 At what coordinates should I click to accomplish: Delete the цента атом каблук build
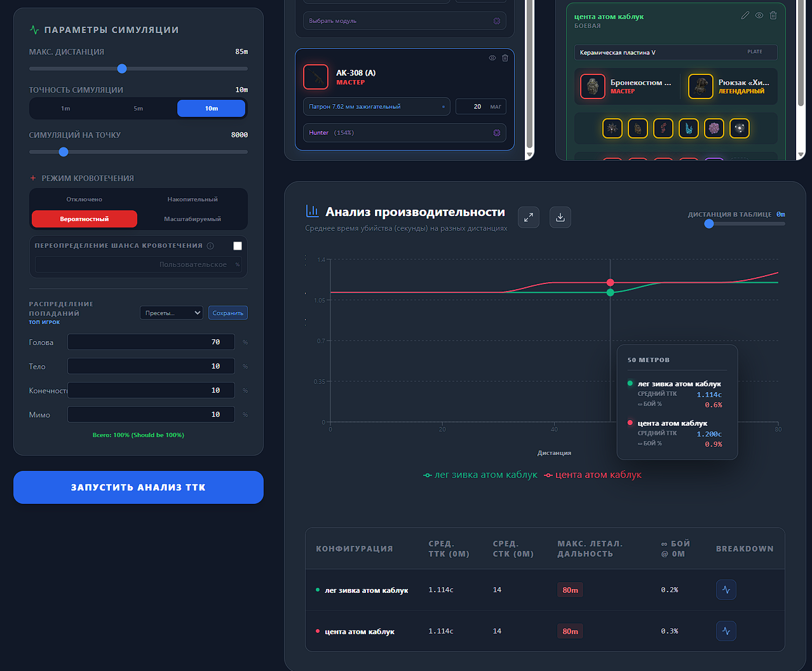pos(773,15)
